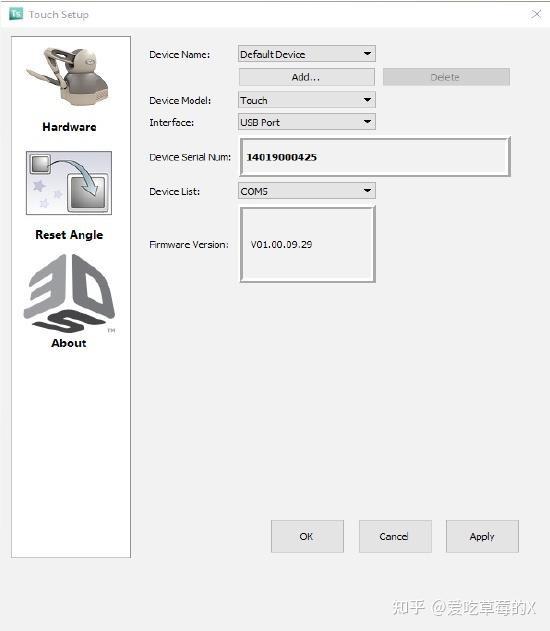This screenshot has height=631, width=550.
Task: Click the Device Name: label
Action: click(179, 55)
